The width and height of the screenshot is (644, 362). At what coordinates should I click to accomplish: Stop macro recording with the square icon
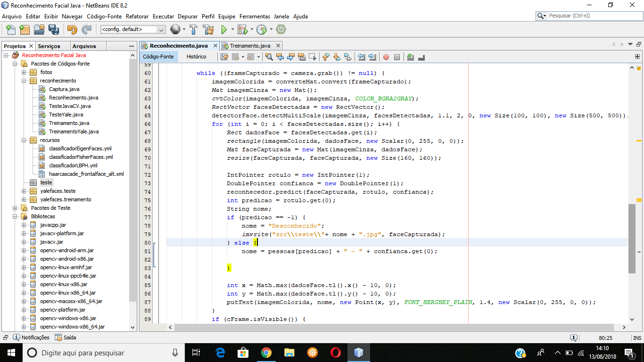[x=397, y=57]
